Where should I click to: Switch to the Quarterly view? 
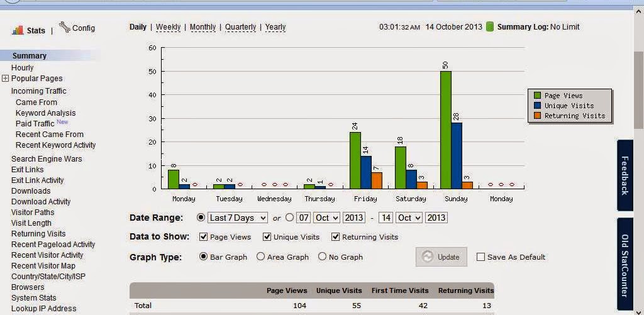tap(241, 27)
